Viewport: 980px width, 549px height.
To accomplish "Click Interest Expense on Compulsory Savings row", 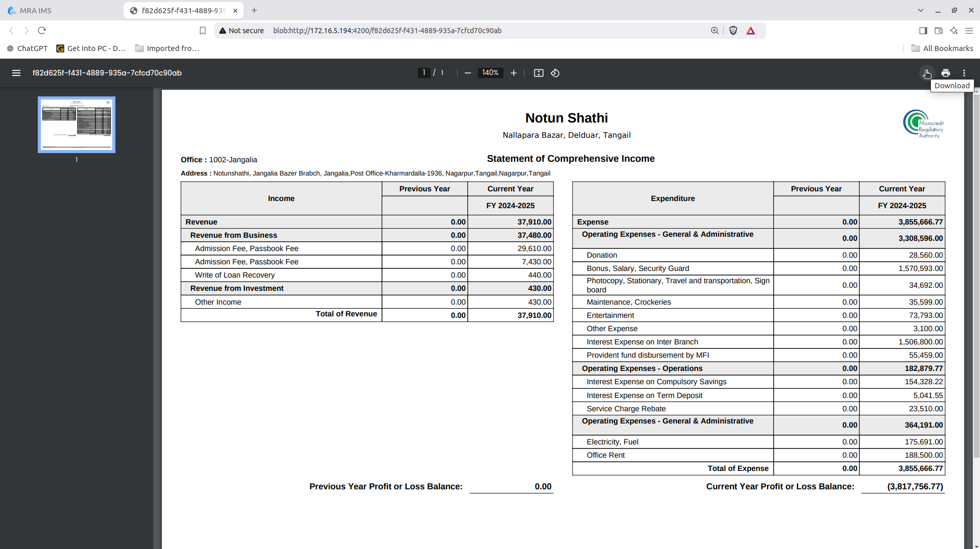I will pyautogui.click(x=758, y=382).
